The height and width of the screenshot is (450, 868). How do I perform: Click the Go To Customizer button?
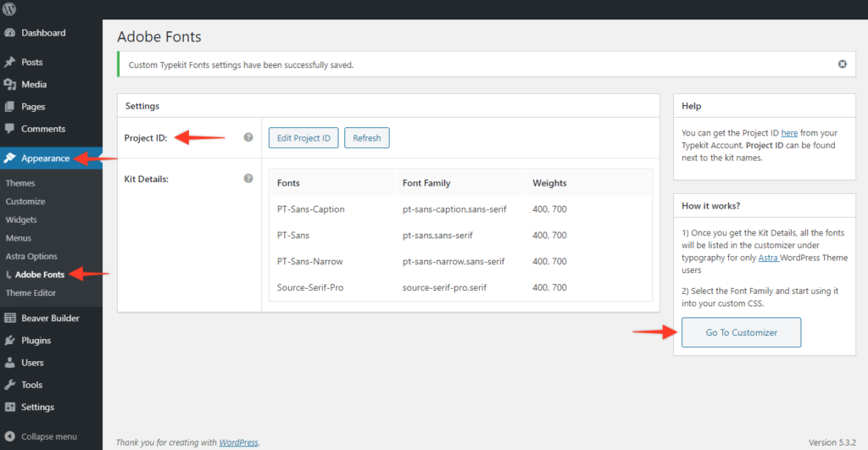(x=741, y=332)
